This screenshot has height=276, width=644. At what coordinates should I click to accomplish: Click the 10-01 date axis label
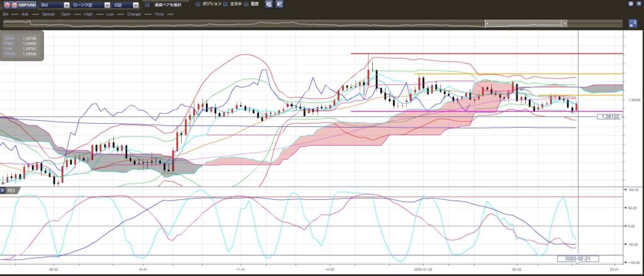tap(143, 270)
